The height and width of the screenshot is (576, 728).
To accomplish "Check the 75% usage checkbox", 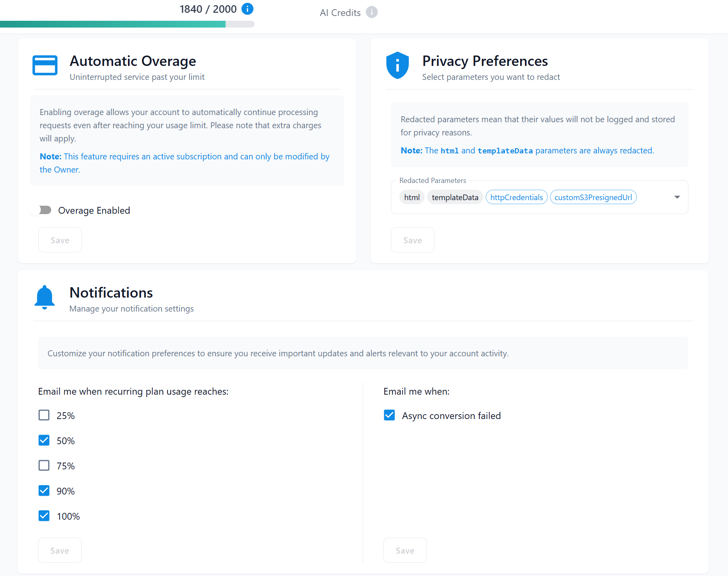I will (x=44, y=465).
